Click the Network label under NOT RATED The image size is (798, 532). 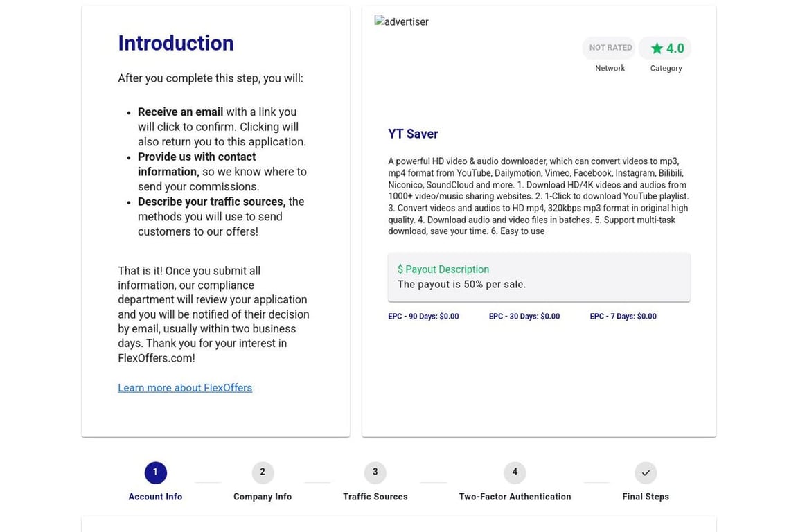pos(610,68)
